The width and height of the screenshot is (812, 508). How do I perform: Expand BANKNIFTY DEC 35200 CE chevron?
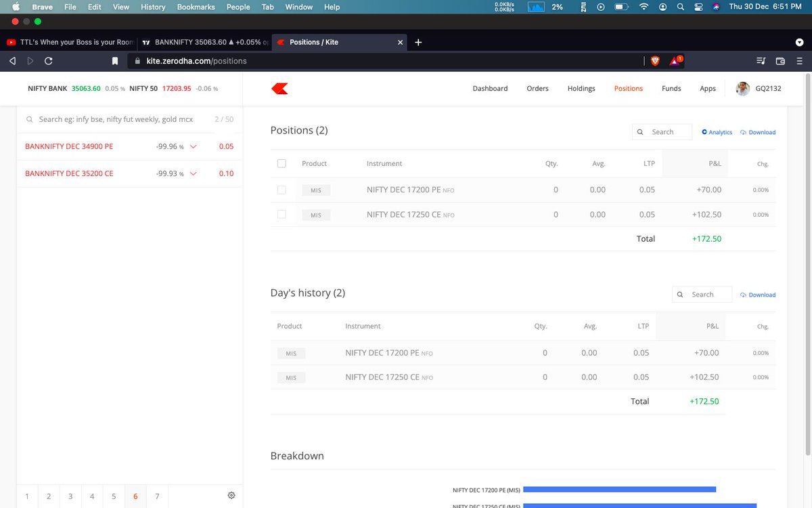[x=194, y=174]
